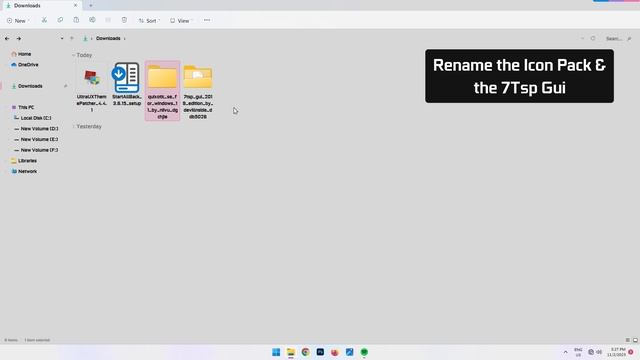This screenshot has width=640, height=360.
Task: Click the Paste toolbar icon
Action: click(x=76, y=20)
